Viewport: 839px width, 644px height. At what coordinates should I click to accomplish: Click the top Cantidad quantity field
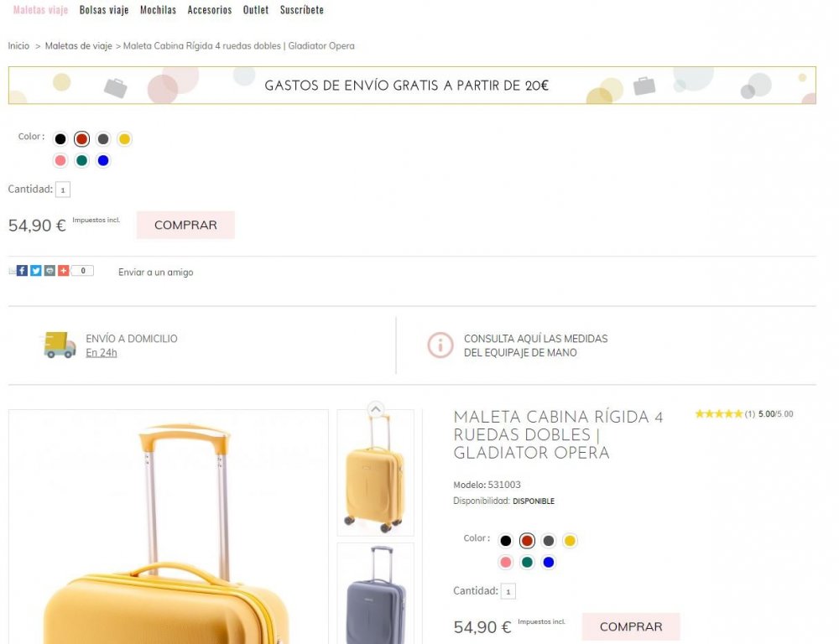[63, 190]
